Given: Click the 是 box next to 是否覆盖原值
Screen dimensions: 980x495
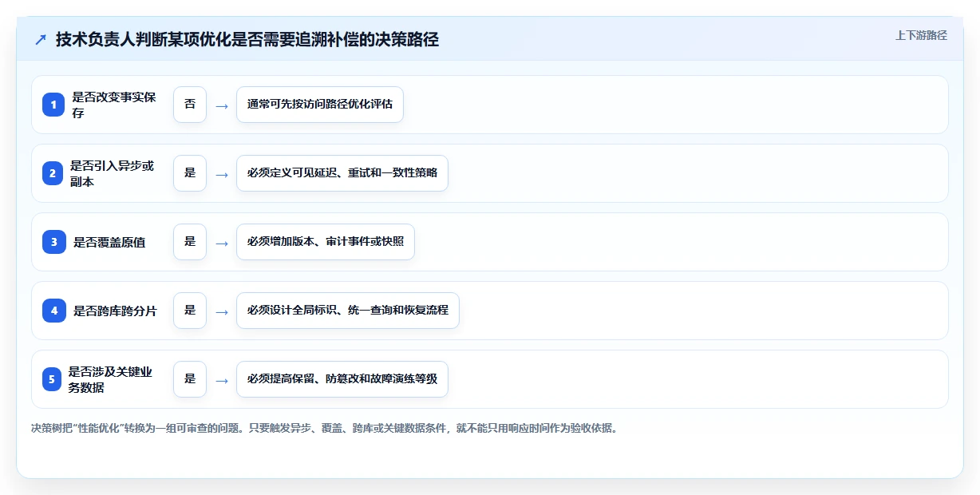Looking at the screenshot, I should pyautogui.click(x=190, y=242).
